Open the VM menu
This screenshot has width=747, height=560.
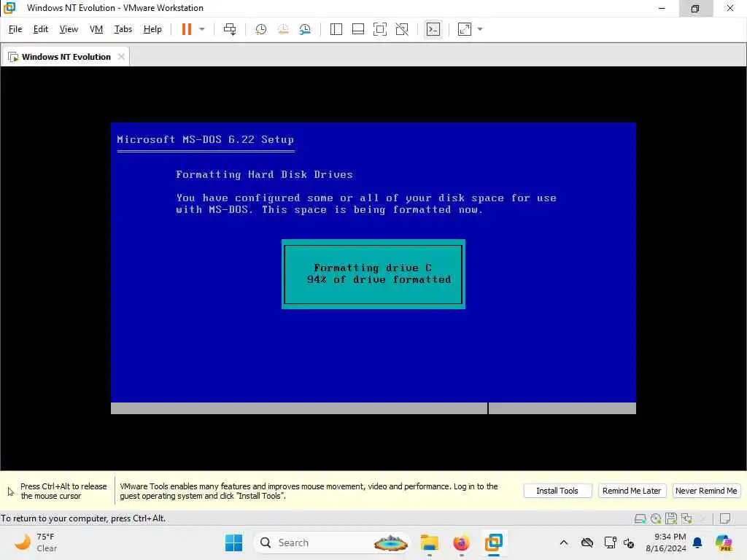click(96, 29)
